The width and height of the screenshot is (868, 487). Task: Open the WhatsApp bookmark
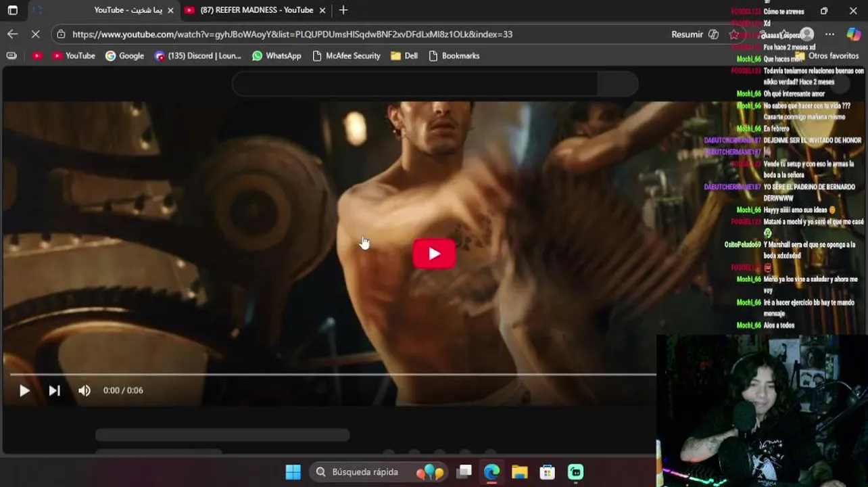pyautogui.click(x=276, y=55)
